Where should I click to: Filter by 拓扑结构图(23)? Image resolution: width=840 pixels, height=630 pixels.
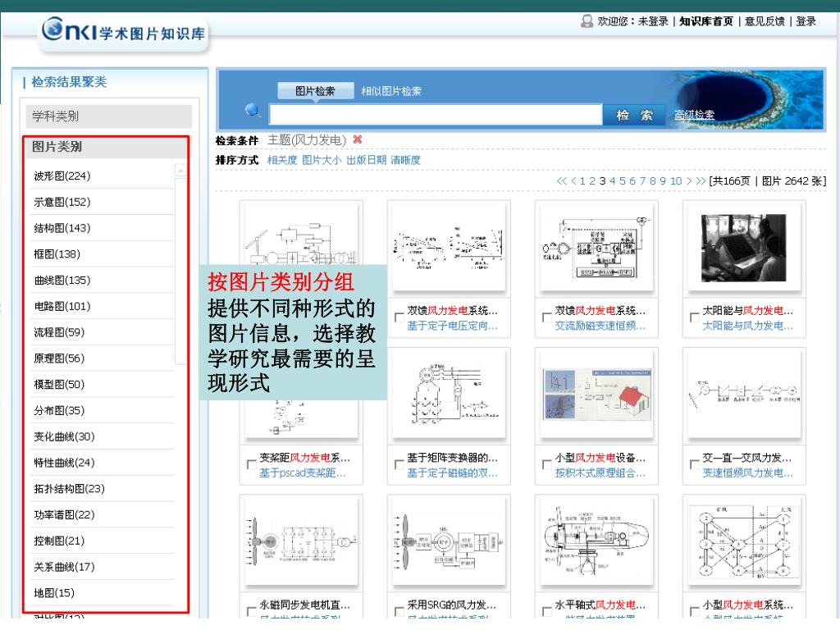(x=69, y=489)
